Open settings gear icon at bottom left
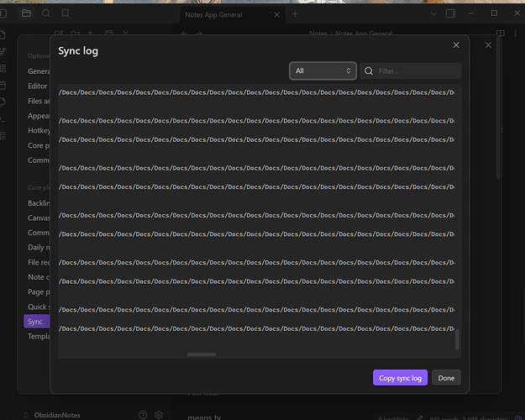Viewport: 525px width, 420px height. 158,415
